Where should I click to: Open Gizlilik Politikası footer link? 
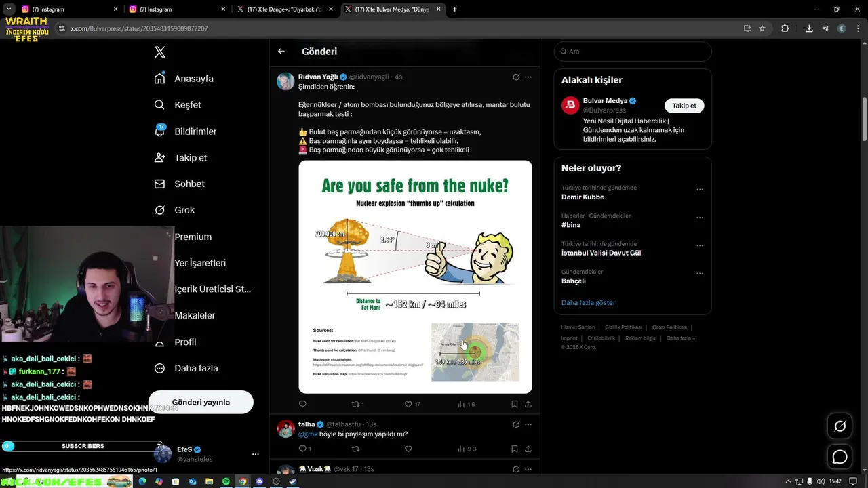[x=623, y=327]
